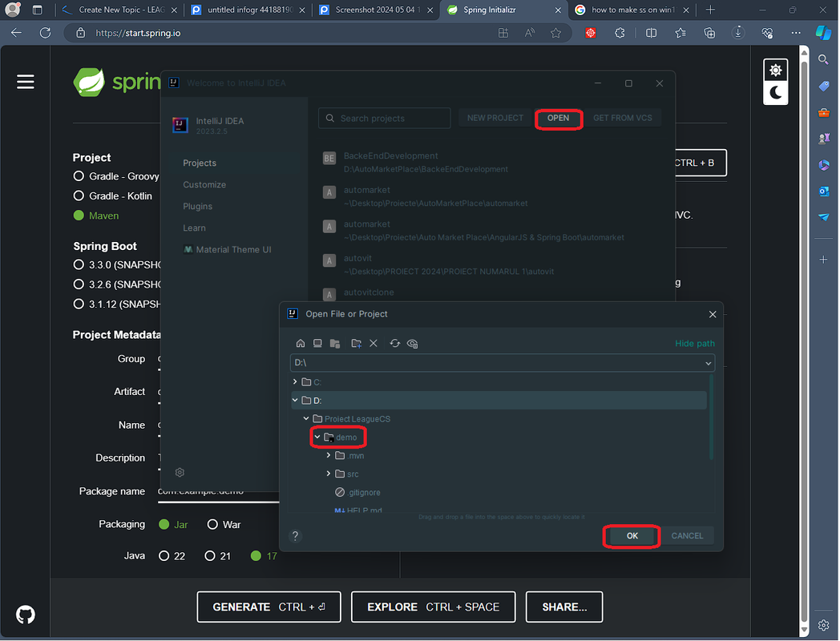Open Material Theme UI section
Screen dimensions: 840x641
[x=228, y=249]
